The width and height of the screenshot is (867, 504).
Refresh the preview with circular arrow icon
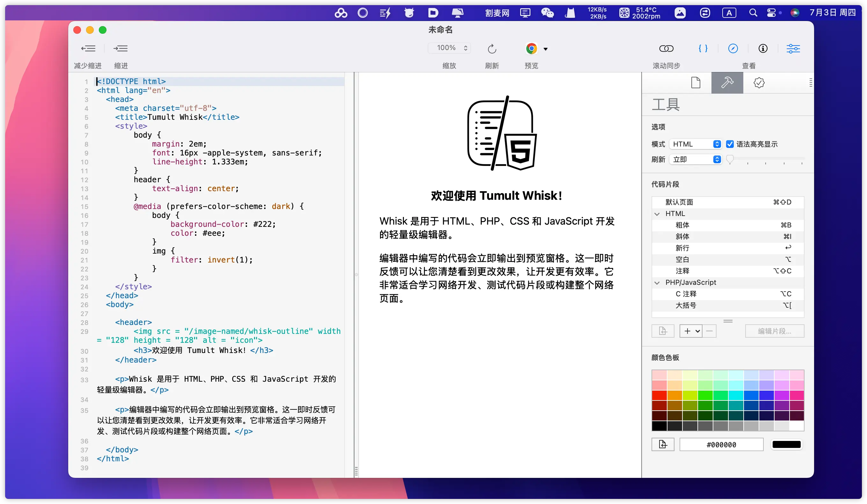point(492,49)
